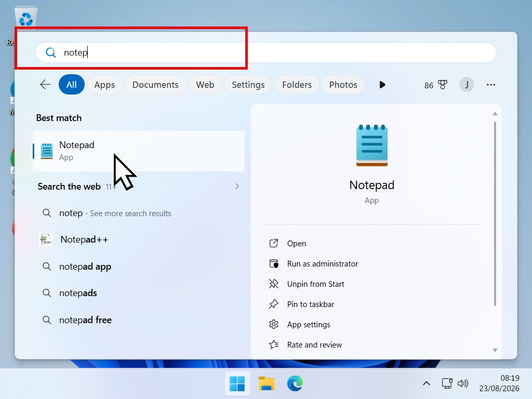Click the search text field containing notep
Viewport: 532px width, 399px height.
pyautogui.click(x=266, y=52)
